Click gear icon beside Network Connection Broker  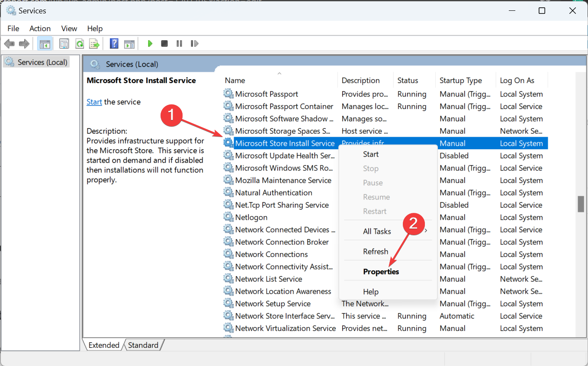228,242
